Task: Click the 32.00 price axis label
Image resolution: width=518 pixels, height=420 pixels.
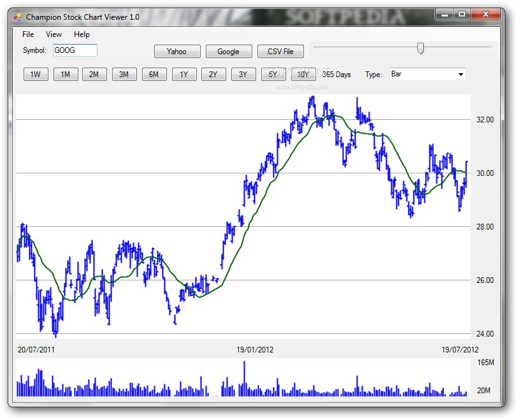Action: tap(485, 120)
